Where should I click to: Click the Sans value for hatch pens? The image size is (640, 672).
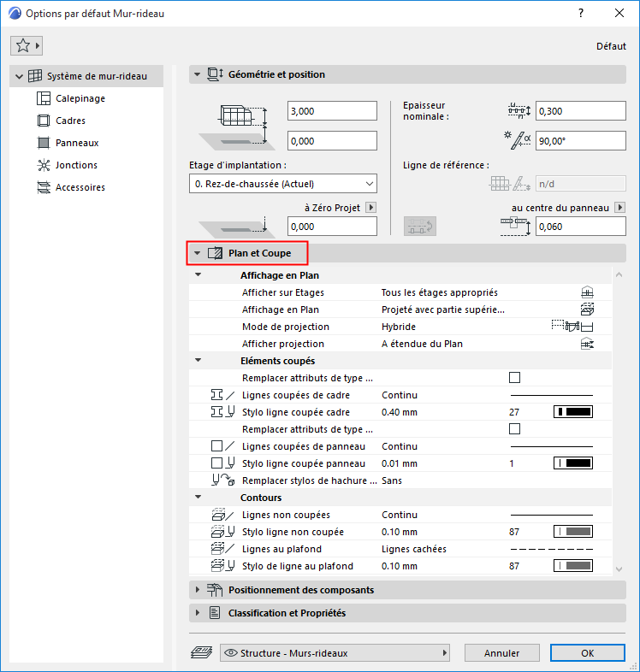tap(392, 480)
